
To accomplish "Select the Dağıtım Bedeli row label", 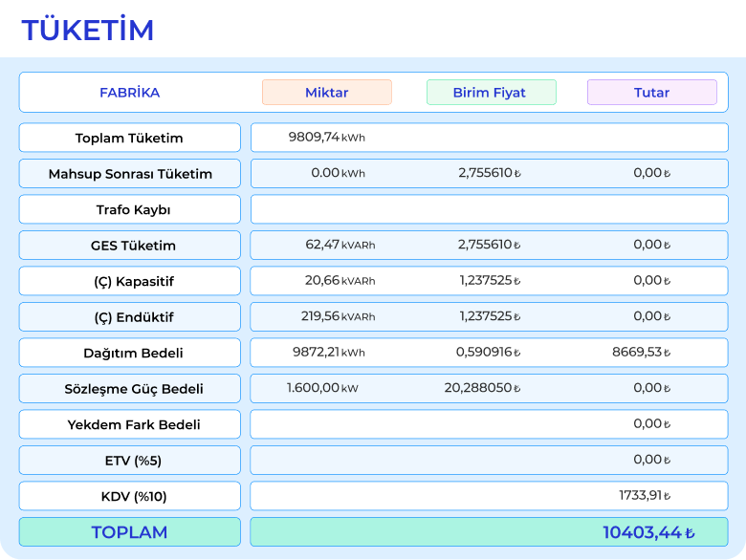I will pyautogui.click(x=129, y=353).
